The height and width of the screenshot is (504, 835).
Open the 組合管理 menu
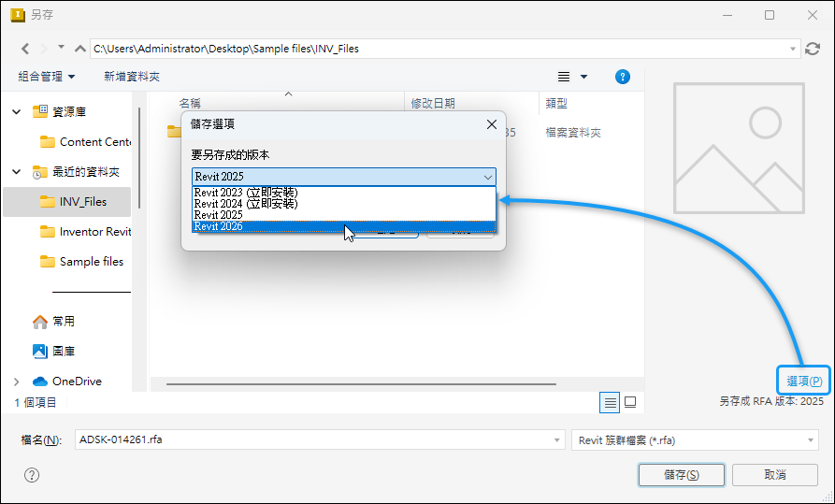(x=47, y=77)
